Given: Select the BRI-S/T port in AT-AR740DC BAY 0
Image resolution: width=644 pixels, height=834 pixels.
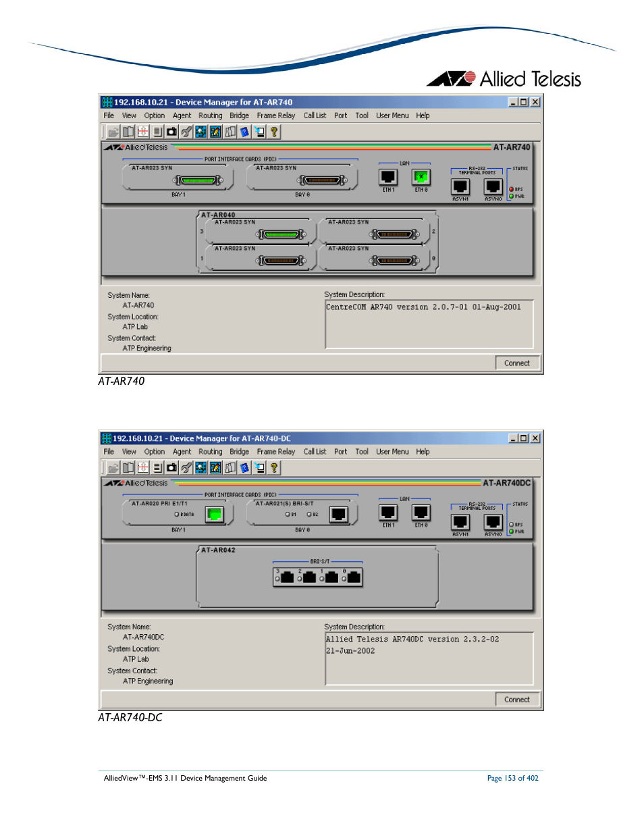Looking at the screenshot, I should point(338,515).
